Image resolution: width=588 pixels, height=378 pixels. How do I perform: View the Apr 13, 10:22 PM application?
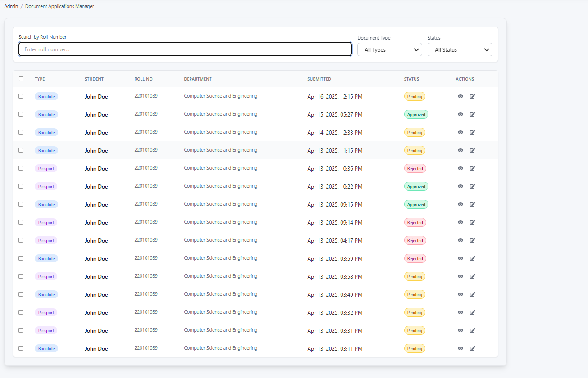[460, 186]
